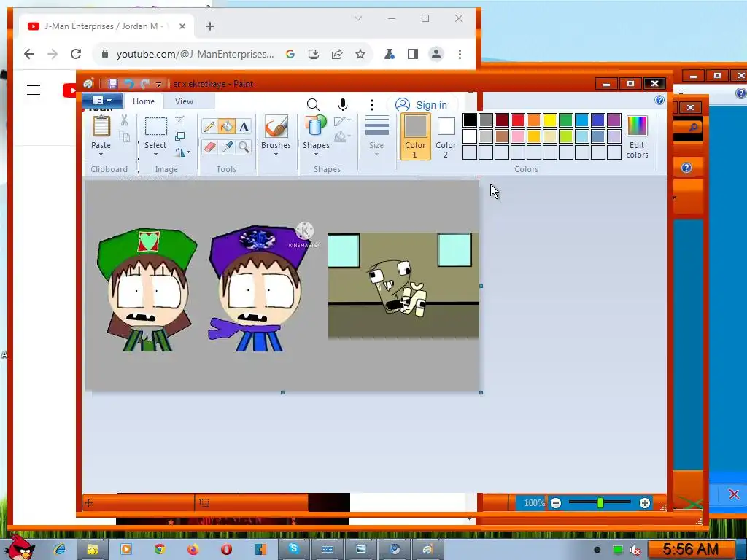Open the Size line thickness dropdown

click(x=376, y=136)
